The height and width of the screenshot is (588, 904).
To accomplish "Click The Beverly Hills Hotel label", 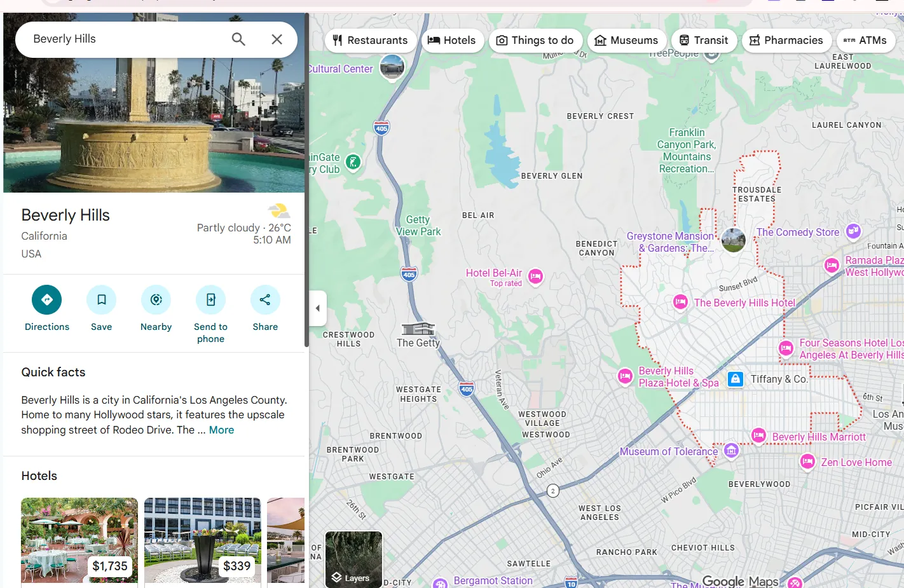I will (744, 303).
